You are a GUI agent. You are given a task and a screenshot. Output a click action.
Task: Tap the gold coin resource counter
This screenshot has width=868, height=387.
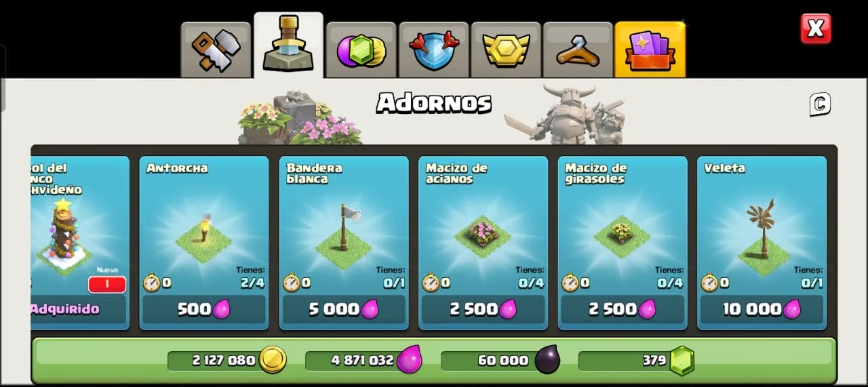click(227, 360)
